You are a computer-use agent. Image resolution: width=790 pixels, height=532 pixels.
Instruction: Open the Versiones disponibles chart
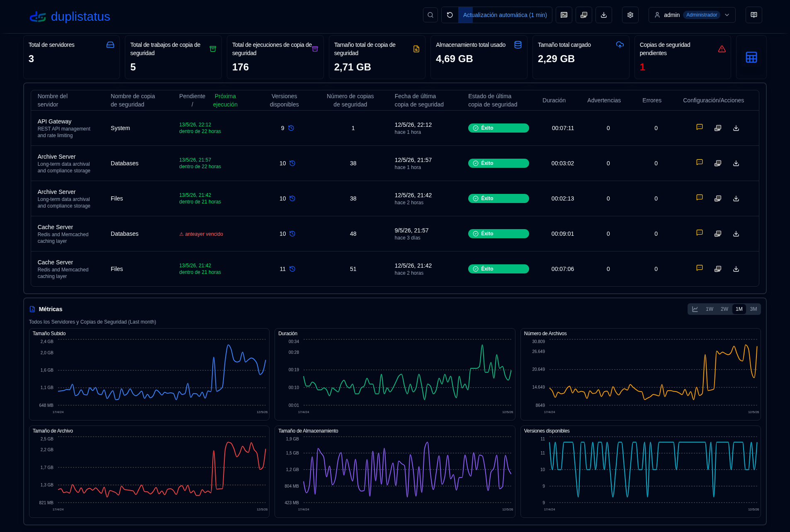point(641,472)
